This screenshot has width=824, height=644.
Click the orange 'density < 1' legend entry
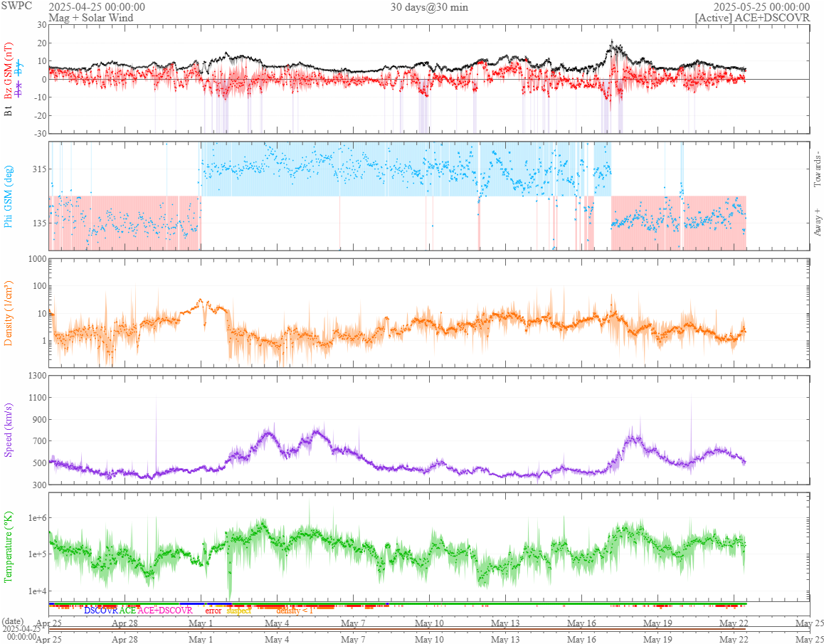(x=295, y=611)
